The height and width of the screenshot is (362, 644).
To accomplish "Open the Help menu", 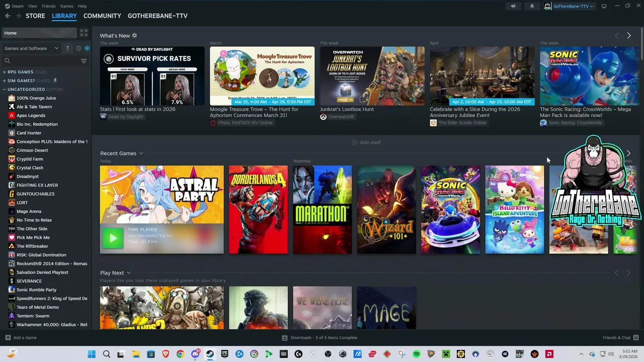I will tap(82, 6).
